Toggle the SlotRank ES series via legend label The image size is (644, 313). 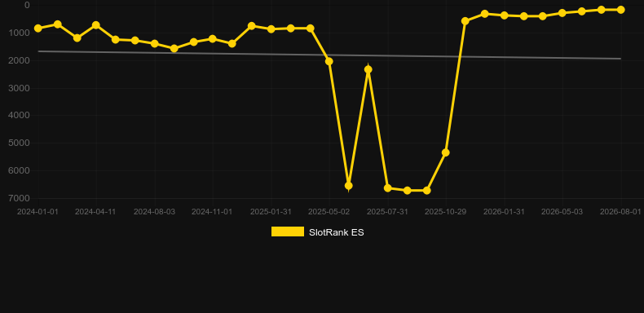tap(336, 232)
